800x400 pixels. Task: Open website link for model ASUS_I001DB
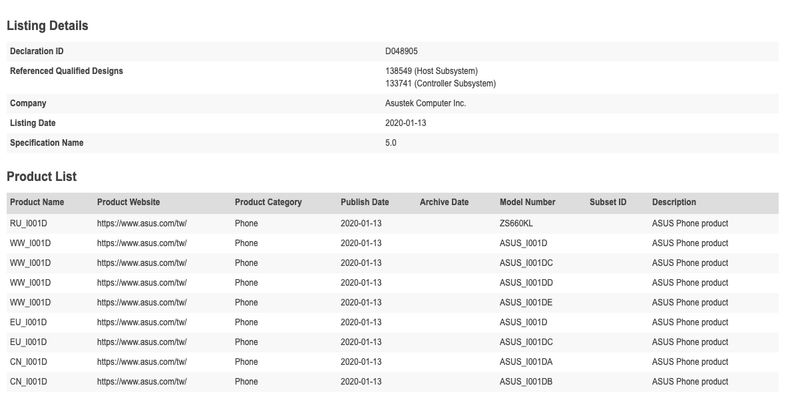(x=142, y=382)
